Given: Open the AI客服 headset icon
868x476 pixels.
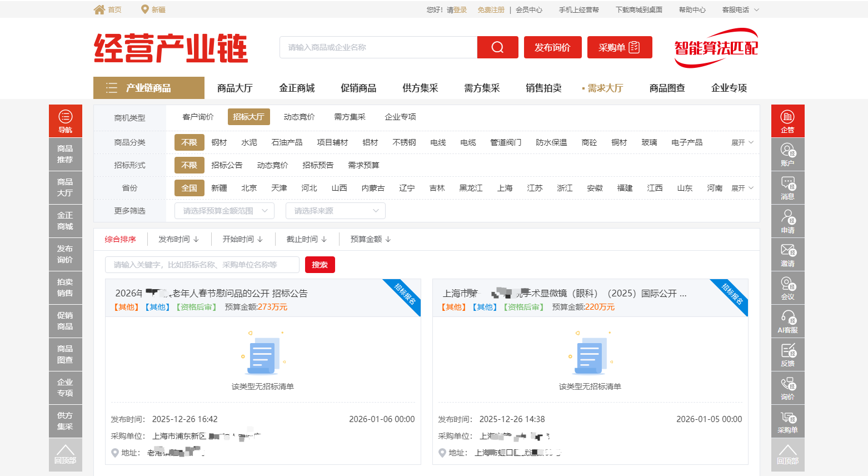Looking at the screenshot, I should tap(788, 321).
